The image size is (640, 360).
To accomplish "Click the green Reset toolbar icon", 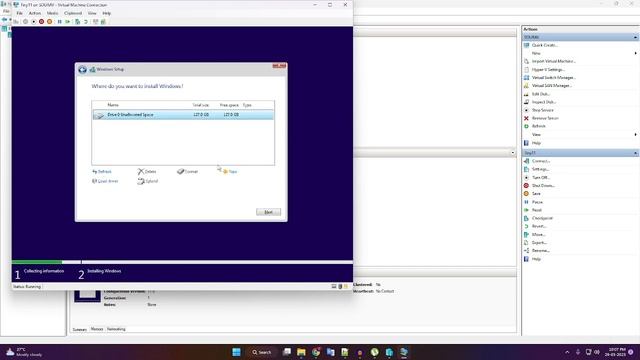I will coord(67,22).
